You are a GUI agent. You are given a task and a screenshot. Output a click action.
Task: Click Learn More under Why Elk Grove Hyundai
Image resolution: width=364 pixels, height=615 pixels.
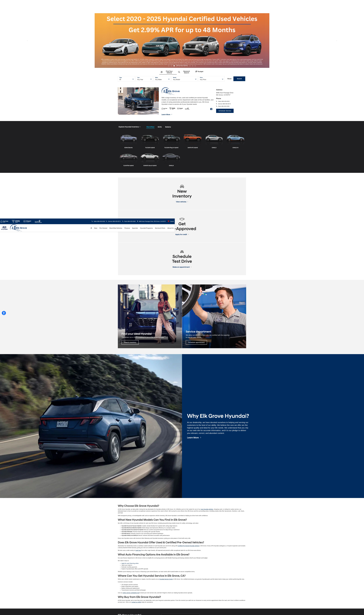194,438
